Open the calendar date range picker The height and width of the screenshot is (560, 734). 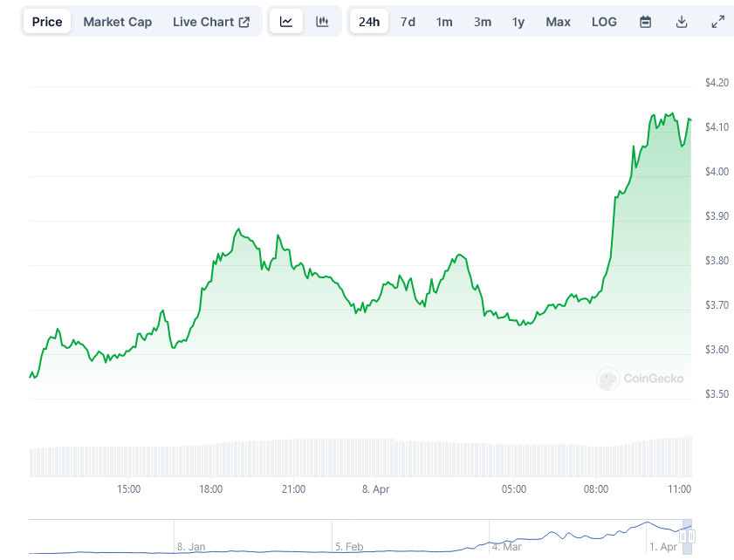pyautogui.click(x=646, y=22)
